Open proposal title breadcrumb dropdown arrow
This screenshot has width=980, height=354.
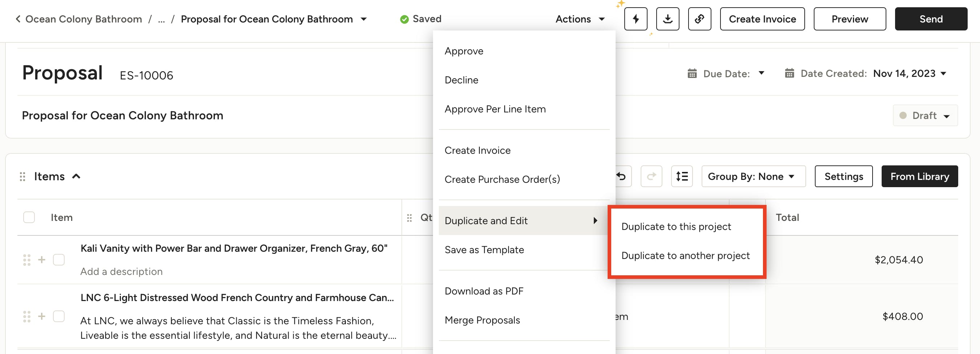click(363, 19)
